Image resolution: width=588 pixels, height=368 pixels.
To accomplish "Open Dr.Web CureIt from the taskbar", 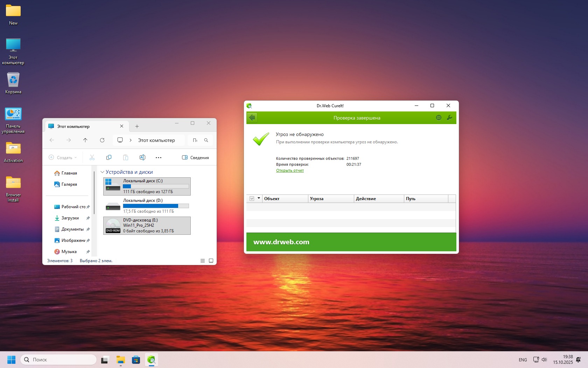I will 151,360.
